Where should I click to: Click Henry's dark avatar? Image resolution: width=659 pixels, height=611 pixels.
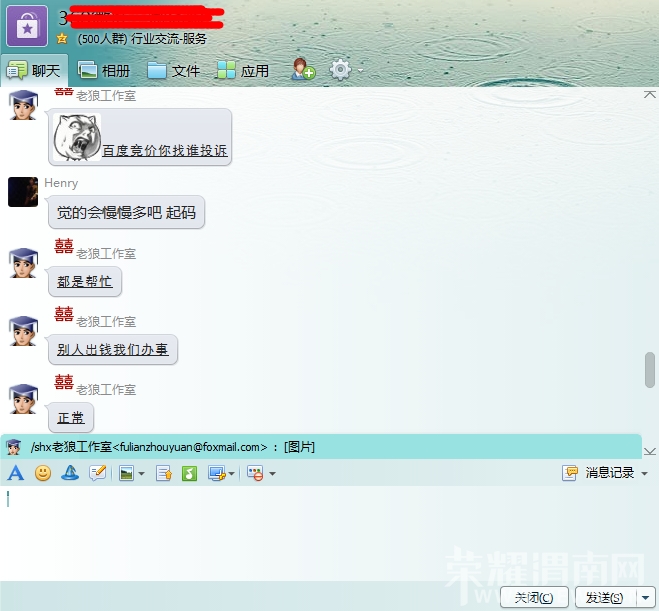[x=23, y=192]
